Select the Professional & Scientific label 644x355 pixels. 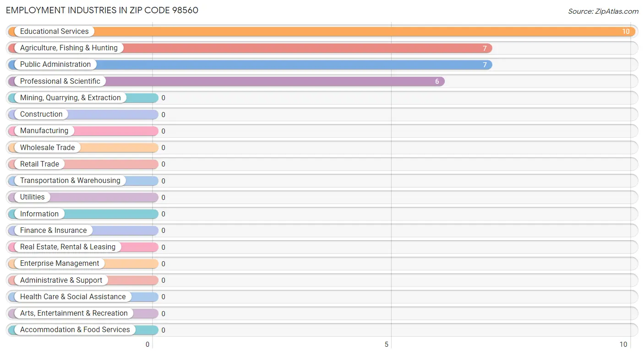(x=60, y=81)
